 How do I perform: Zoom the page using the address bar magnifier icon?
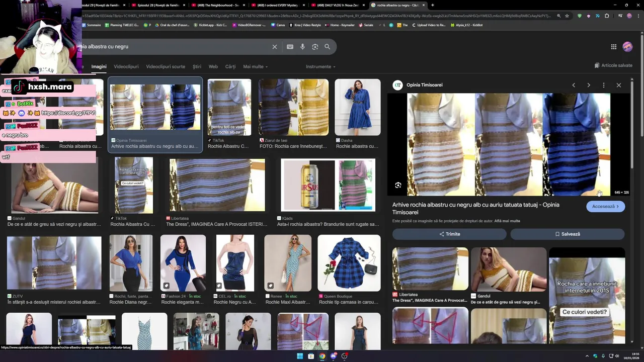[558, 16]
